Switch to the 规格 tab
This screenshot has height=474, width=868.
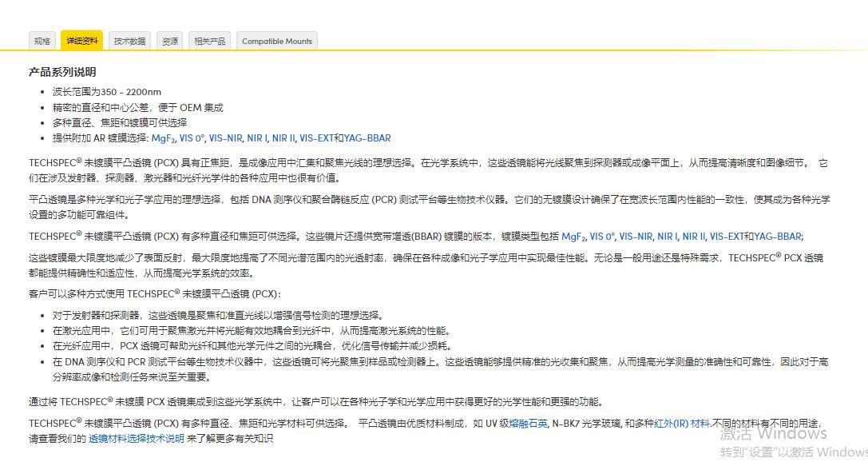[x=42, y=41]
